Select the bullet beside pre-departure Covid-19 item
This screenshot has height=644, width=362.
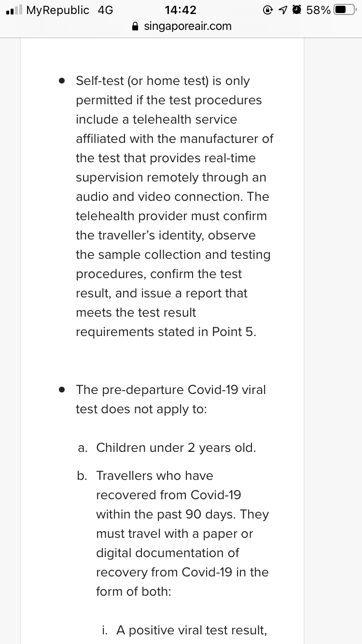(x=62, y=390)
